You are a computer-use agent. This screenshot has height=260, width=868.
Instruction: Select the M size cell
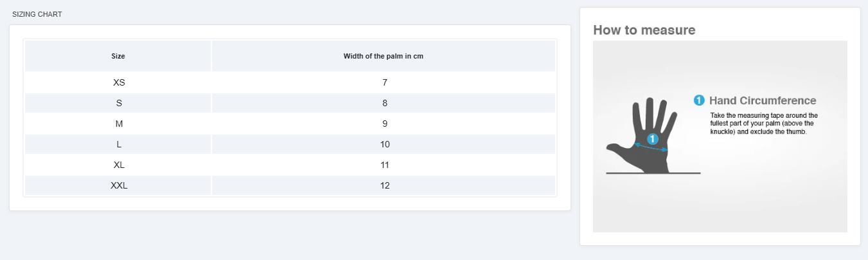pos(119,124)
